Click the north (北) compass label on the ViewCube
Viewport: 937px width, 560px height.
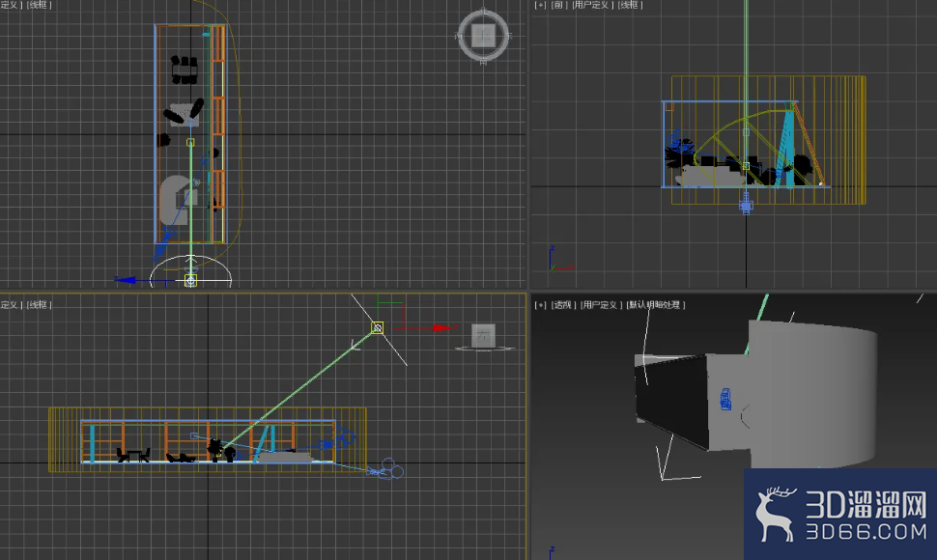(x=483, y=12)
